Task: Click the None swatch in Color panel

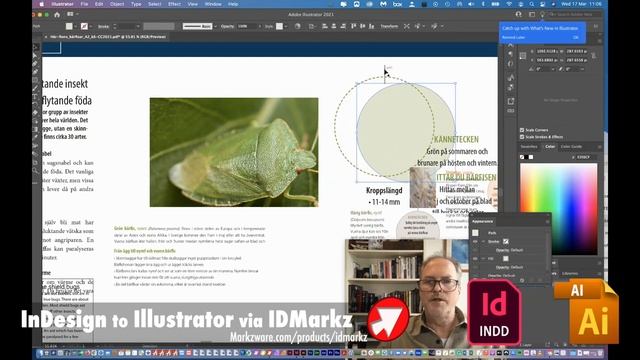Action: [522, 157]
